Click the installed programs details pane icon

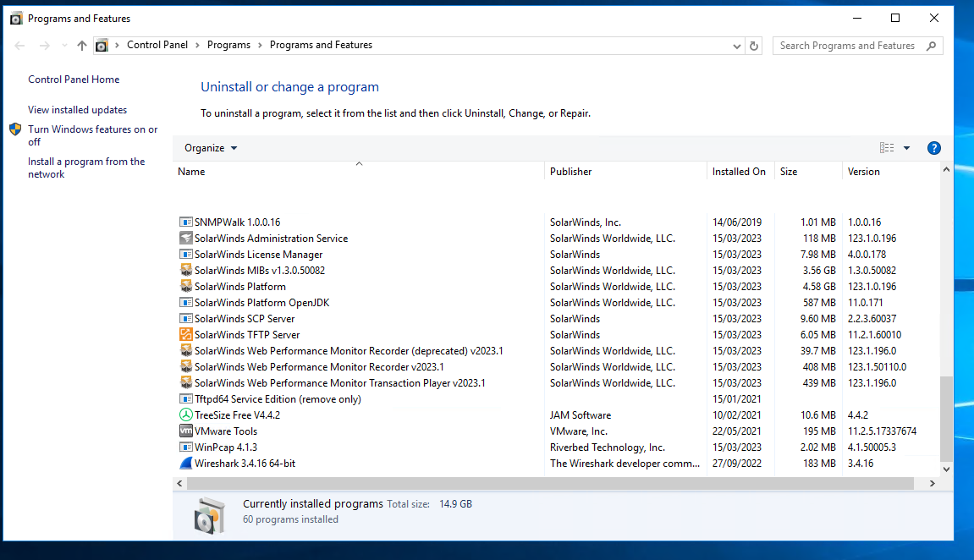(x=209, y=514)
